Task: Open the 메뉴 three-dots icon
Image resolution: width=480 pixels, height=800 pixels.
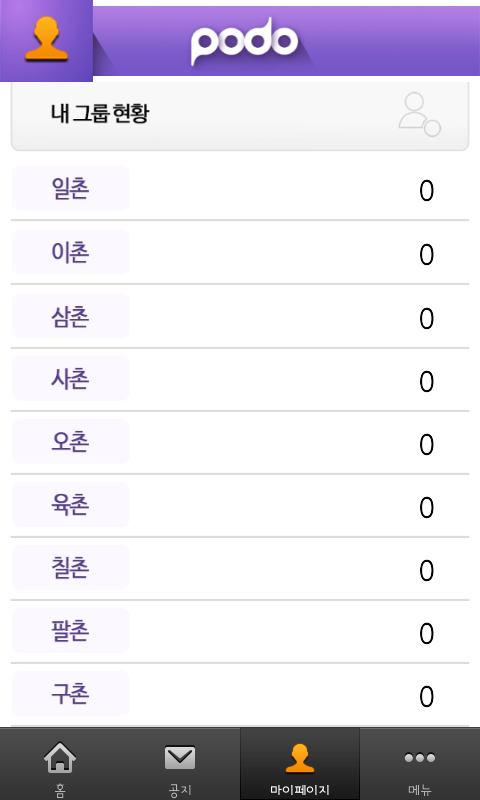Action: pyautogui.click(x=420, y=758)
